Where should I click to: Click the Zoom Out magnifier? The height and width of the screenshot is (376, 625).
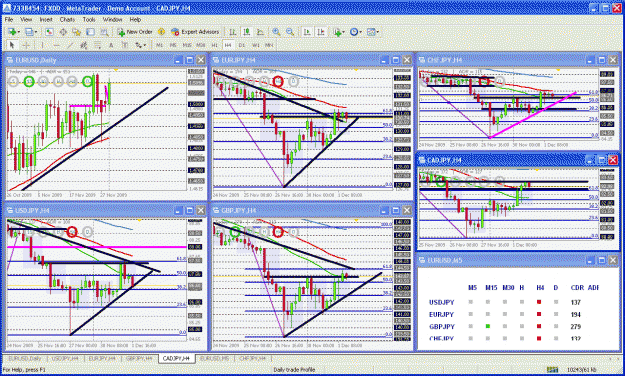pyautogui.click(x=290, y=32)
